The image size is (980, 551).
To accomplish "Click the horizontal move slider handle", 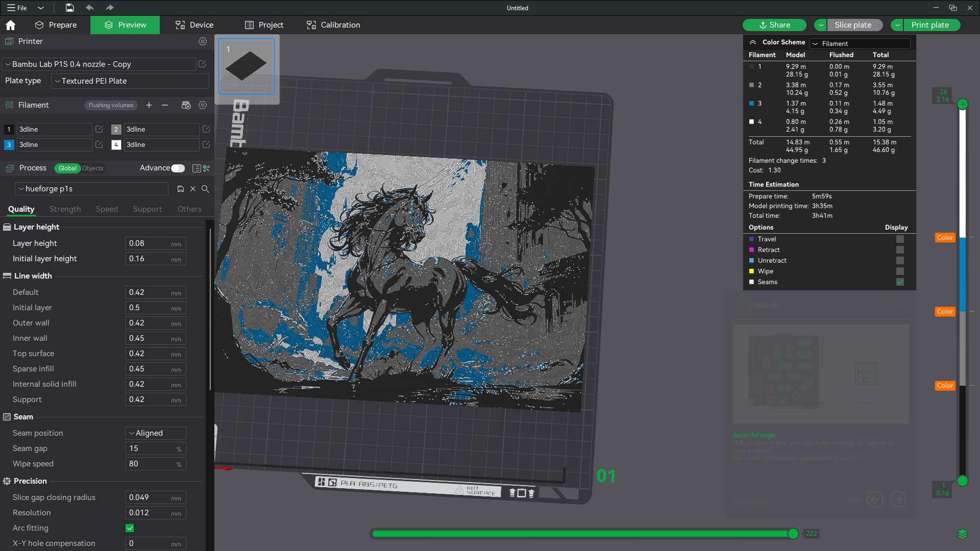I will click(x=793, y=534).
